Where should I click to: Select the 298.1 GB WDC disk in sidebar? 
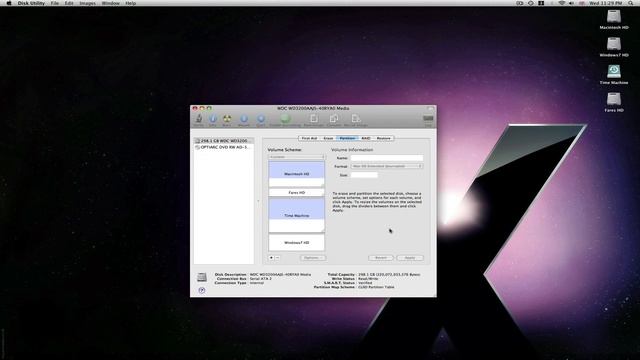(223, 140)
